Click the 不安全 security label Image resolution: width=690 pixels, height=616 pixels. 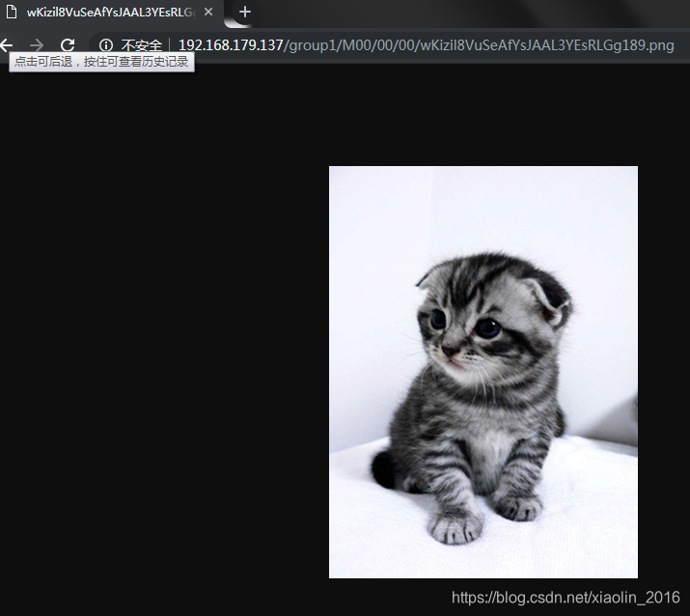pos(142,45)
